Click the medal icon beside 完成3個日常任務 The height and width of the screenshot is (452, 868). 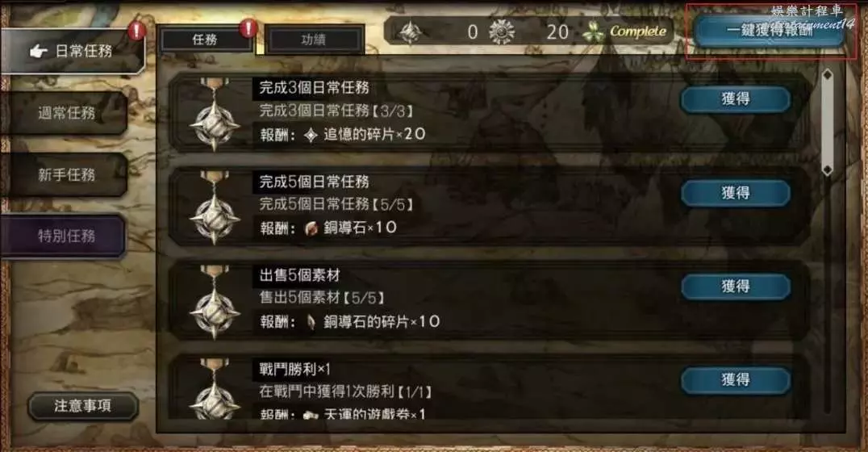tap(215, 115)
